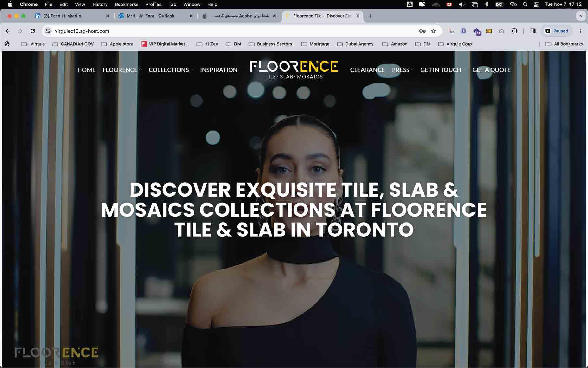Open the INSPIRATION page link

click(x=219, y=70)
